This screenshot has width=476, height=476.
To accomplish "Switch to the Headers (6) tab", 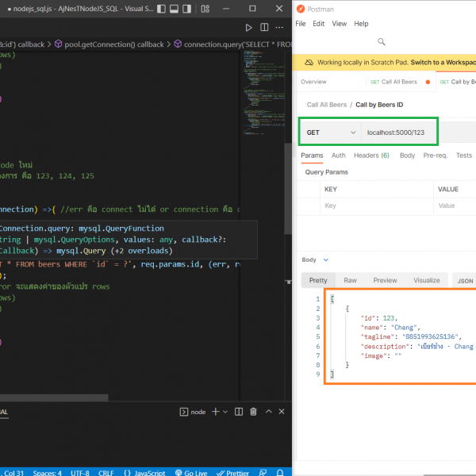I will point(371,155).
